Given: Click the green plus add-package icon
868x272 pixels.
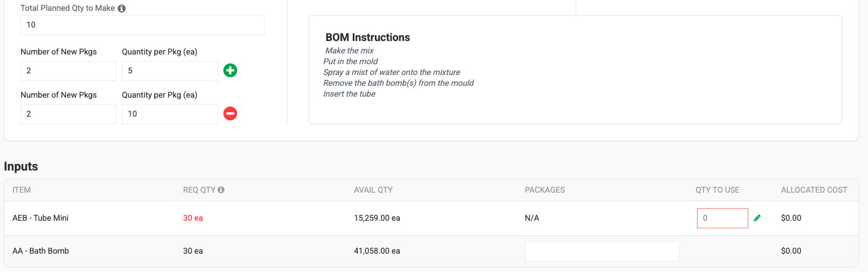Looking at the screenshot, I should [230, 70].
